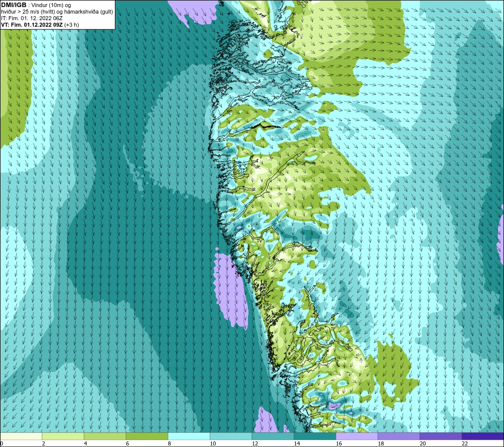Click the scale label "8"
Viewport: 504px width, 447px height.
(x=169, y=443)
